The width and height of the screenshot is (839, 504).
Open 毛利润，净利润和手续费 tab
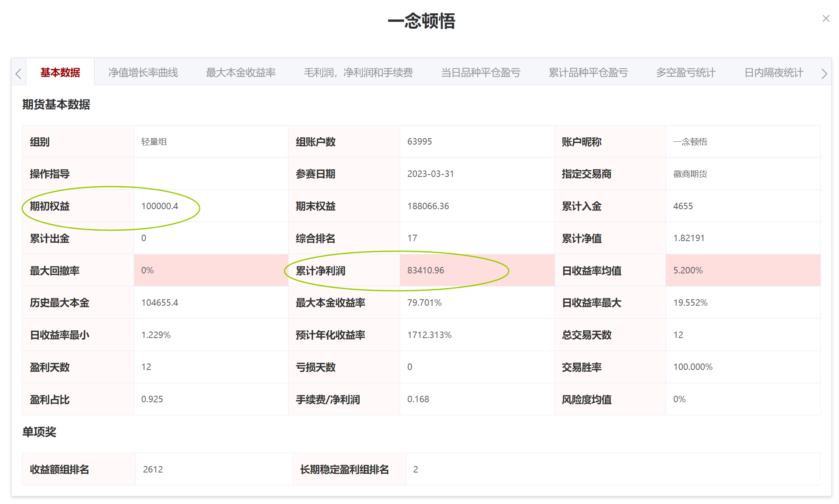(358, 73)
